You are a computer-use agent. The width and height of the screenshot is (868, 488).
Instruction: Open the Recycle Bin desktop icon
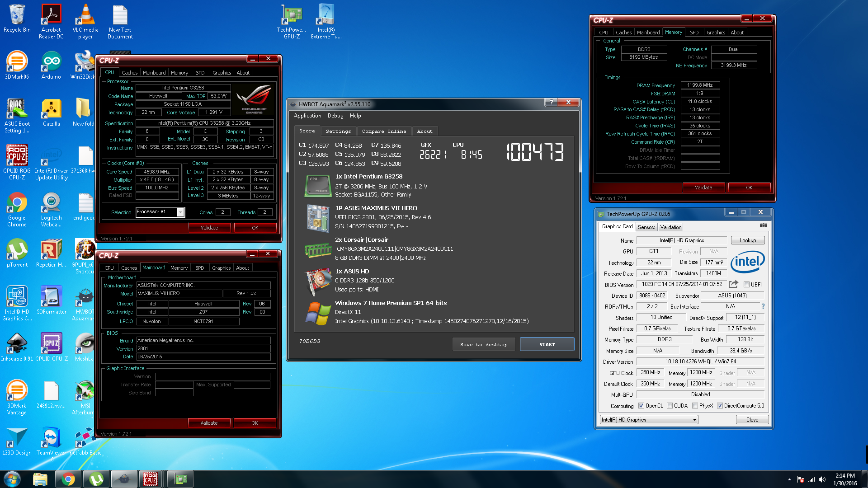(17, 19)
